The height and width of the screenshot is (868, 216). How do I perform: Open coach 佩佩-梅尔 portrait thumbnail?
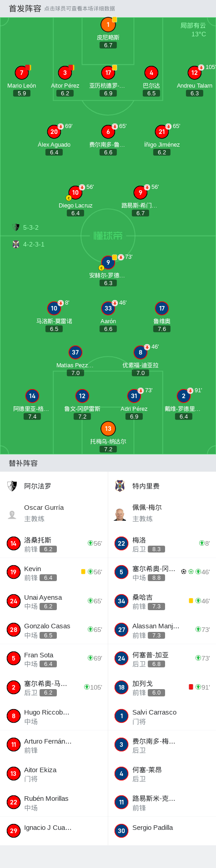(x=120, y=514)
